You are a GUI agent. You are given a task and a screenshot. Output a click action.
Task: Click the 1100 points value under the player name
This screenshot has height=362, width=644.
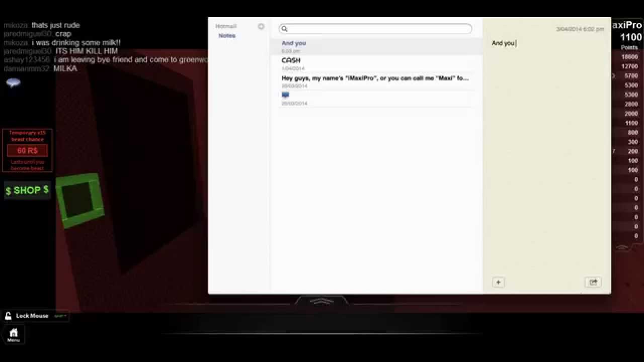point(631,37)
